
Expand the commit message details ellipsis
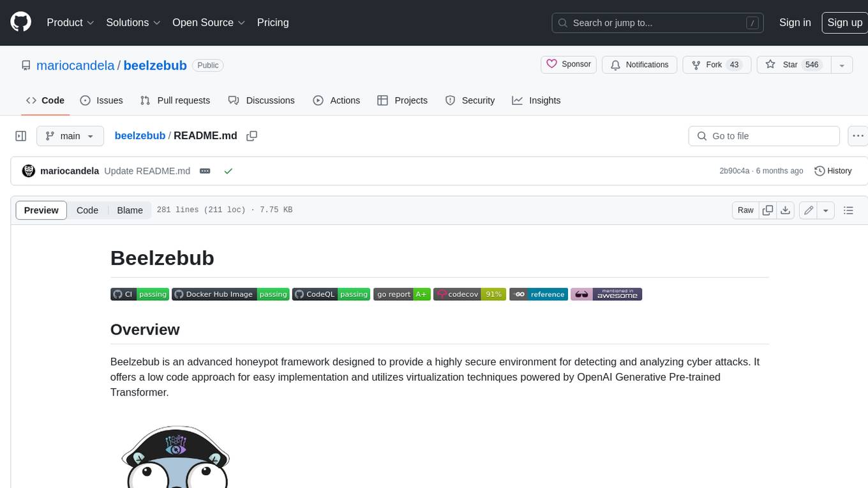point(205,171)
